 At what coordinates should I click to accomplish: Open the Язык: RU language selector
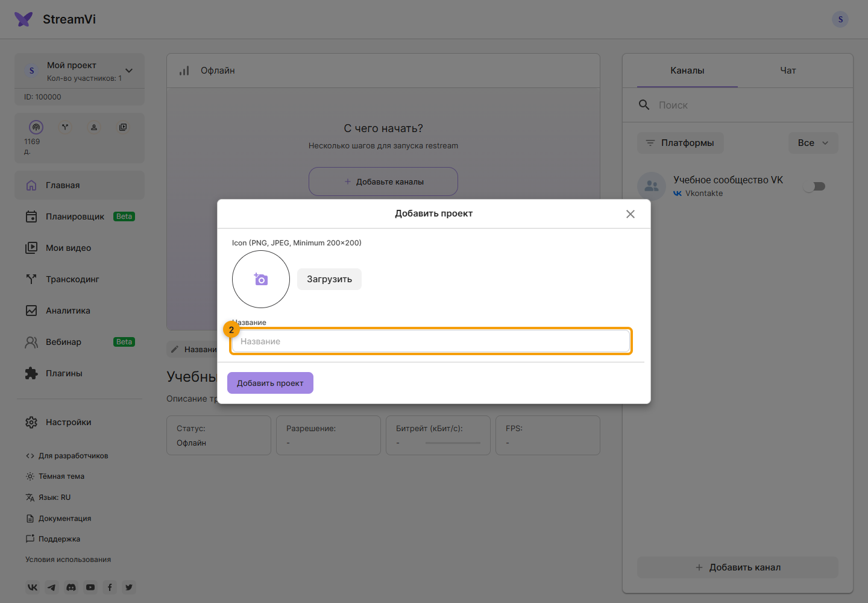point(48,497)
